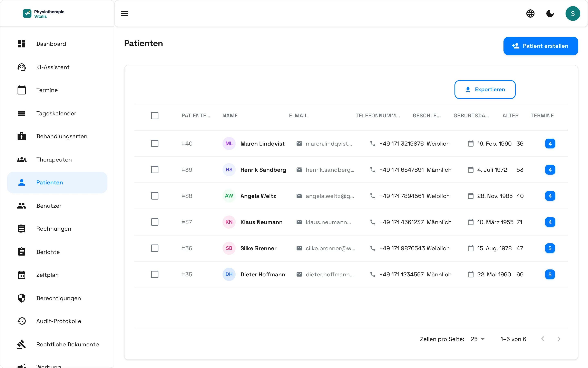Sort by the ALTER column header
This screenshot has height=368, width=588.
coord(510,116)
